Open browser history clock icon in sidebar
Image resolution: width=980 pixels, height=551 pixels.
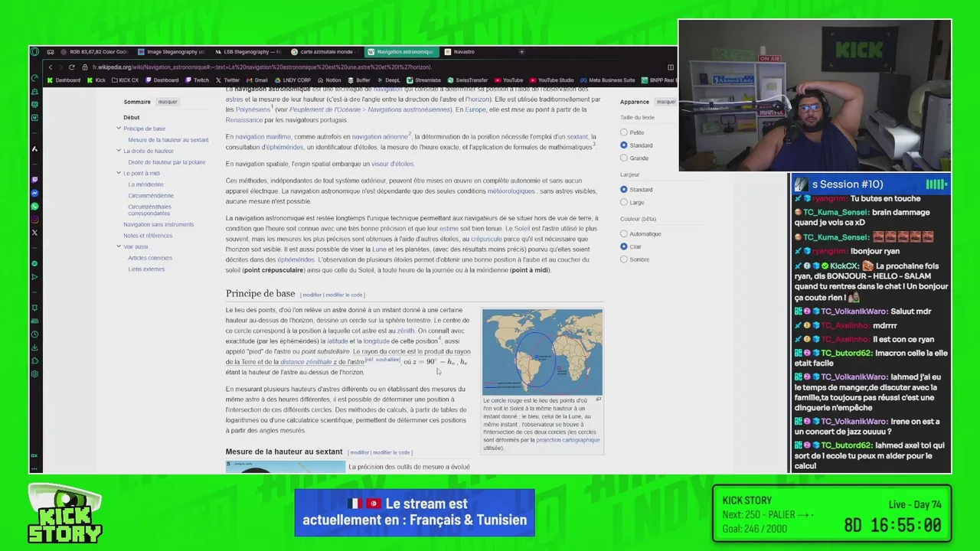34,334
